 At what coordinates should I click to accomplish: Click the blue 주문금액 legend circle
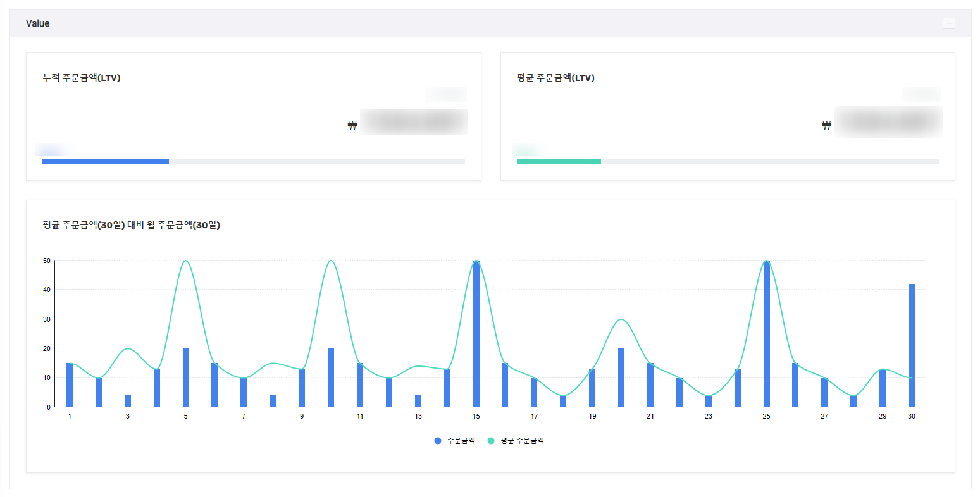[x=437, y=441]
